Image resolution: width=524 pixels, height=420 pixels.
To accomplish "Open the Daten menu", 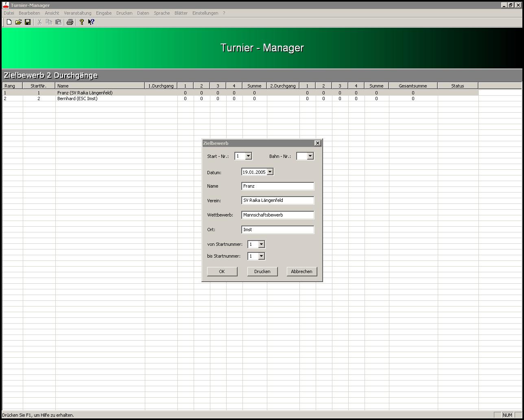I will click(x=143, y=13).
